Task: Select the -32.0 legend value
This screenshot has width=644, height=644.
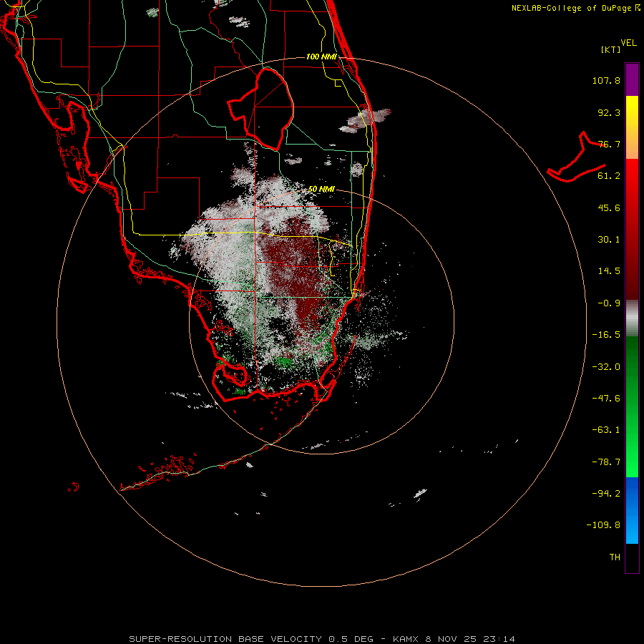Action: [606, 367]
